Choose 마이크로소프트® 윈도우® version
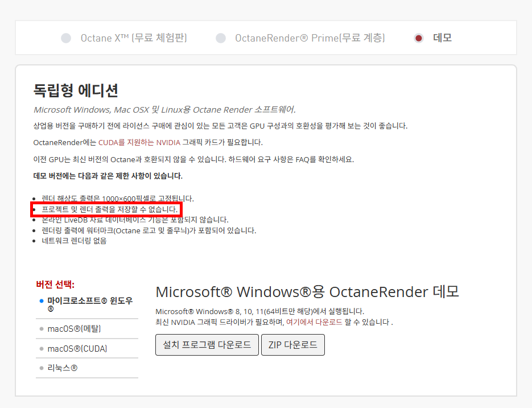Image resolution: width=532 pixels, height=408 pixels. (87, 304)
